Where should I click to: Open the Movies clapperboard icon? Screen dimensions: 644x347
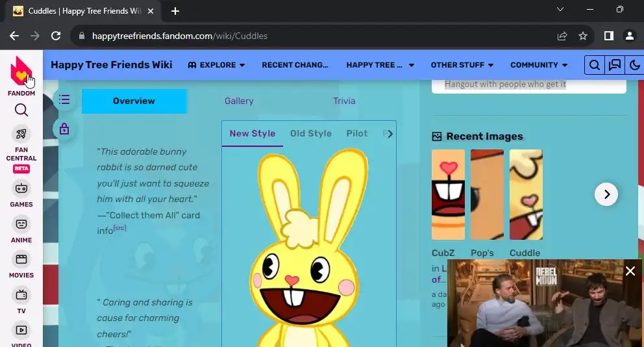pyautogui.click(x=21, y=259)
